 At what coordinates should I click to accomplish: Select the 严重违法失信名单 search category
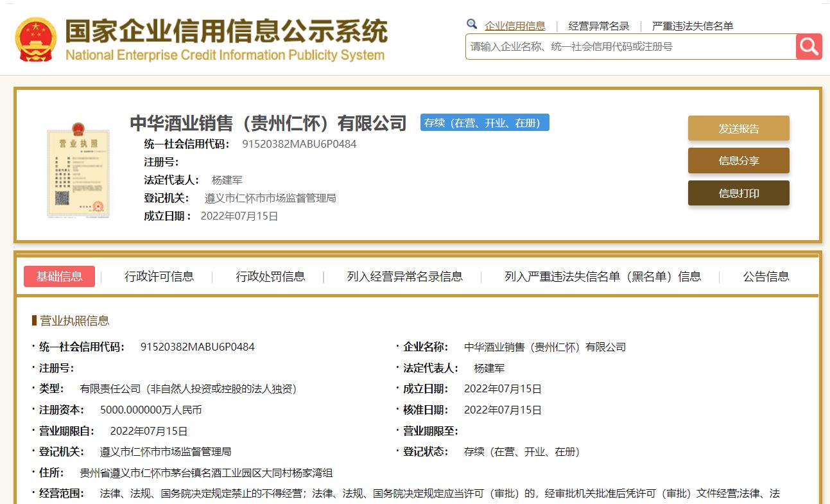(692, 26)
